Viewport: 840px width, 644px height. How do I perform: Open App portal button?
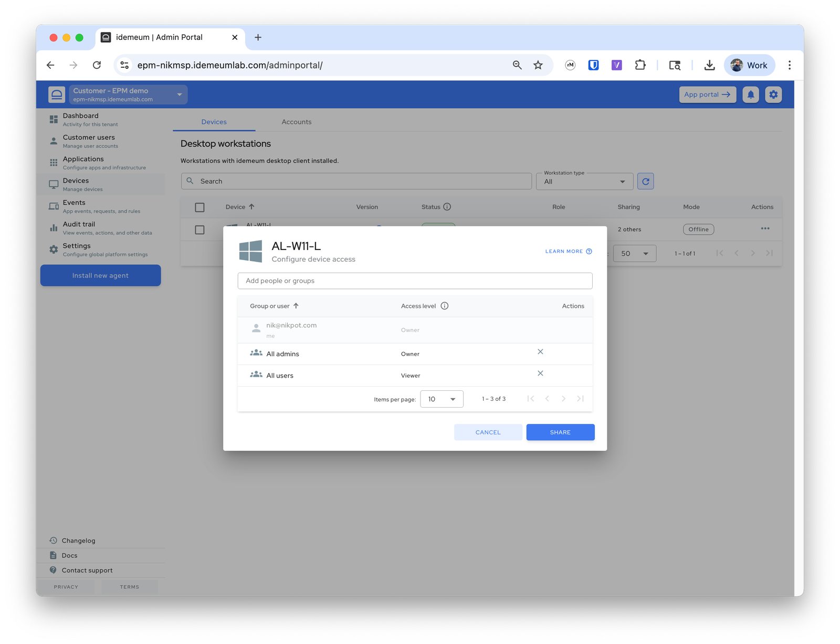pos(707,95)
